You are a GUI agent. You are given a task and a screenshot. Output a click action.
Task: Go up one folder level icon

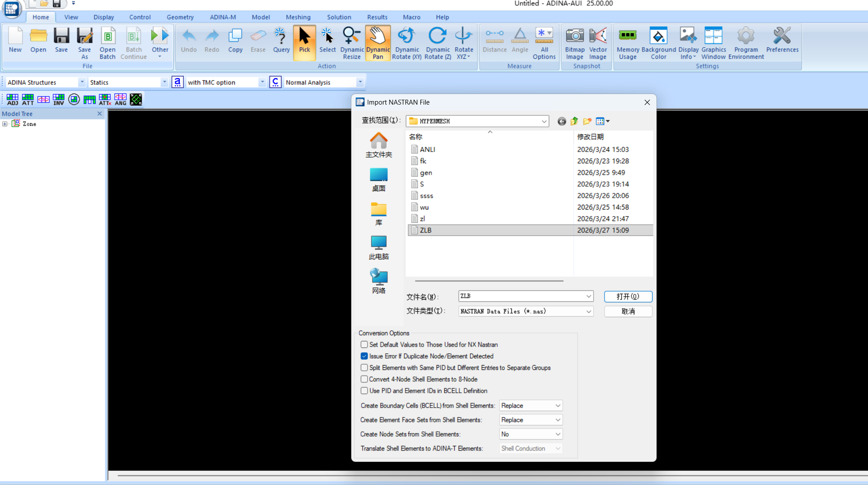click(x=574, y=121)
